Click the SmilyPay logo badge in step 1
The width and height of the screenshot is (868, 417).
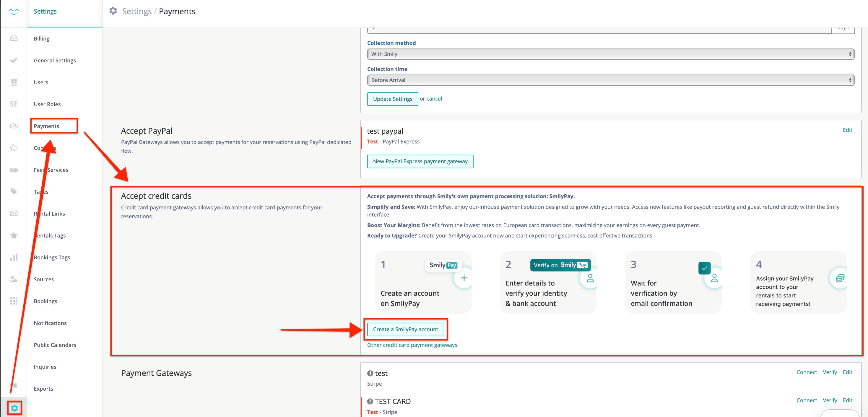(x=443, y=265)
